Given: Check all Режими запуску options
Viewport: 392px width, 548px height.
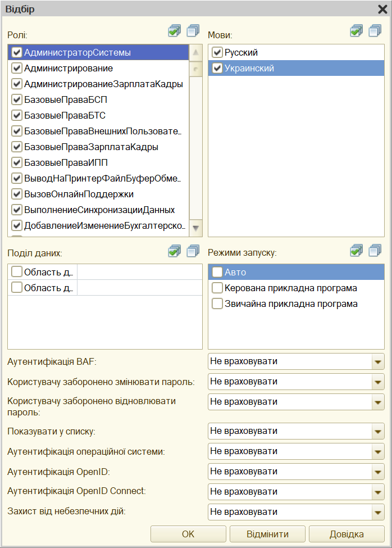Looking at the screenshot, I should coord(357,251).
